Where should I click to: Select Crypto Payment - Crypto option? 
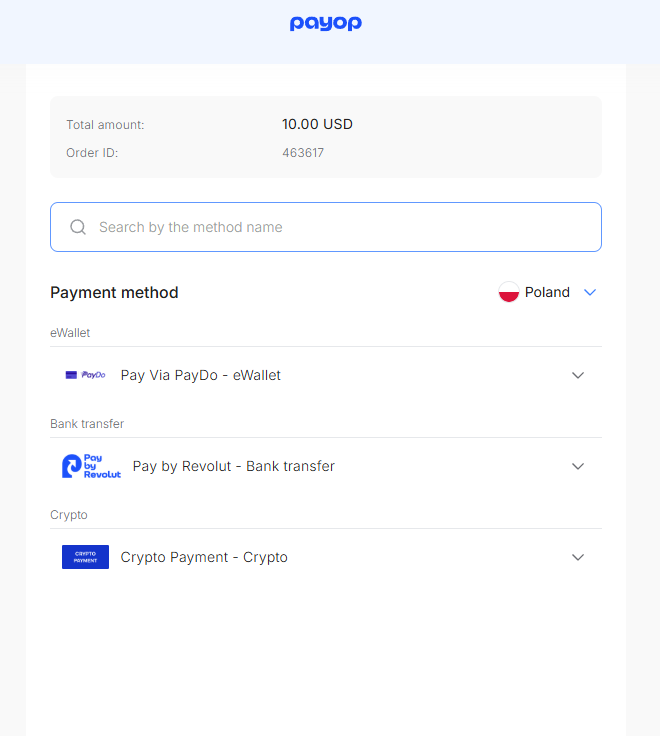[x=326, y=557]
